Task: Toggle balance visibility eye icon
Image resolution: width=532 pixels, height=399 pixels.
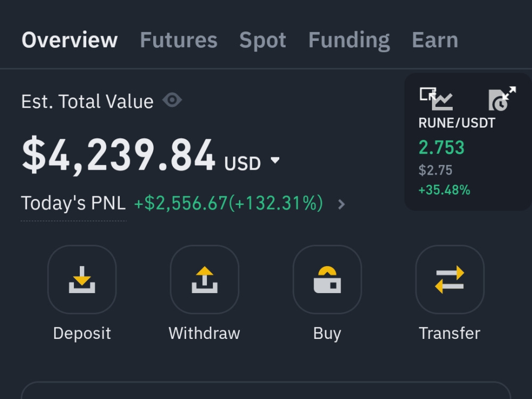Action: click(x=172, y=100)
